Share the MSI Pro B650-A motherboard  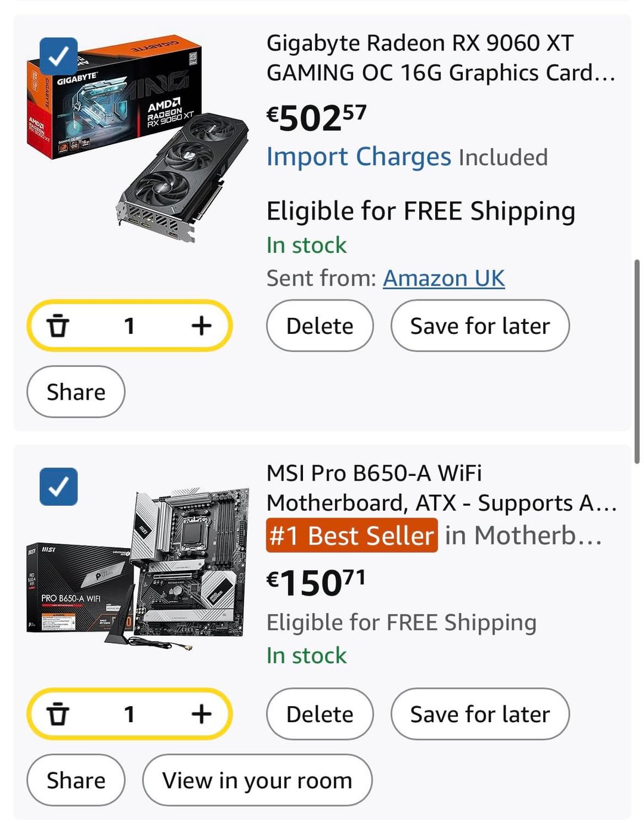[x=76, y=780]
